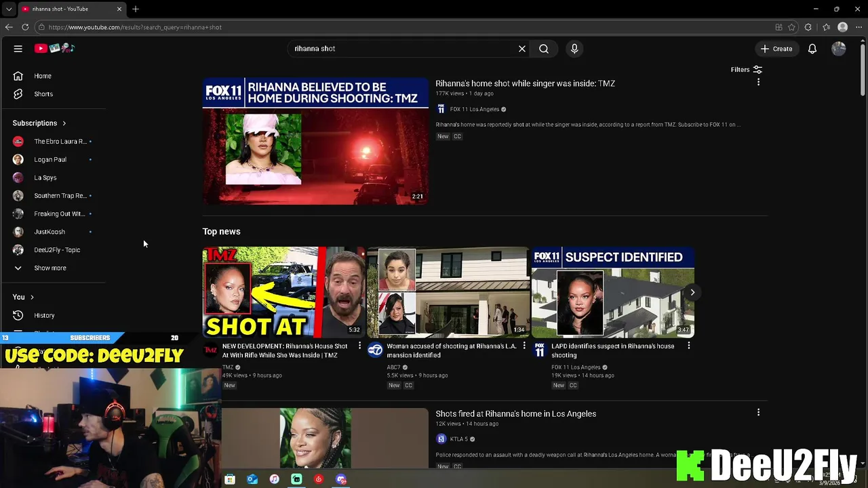Image resolution: width=868 pixels, height=488 pixels.
Task: Open browser settings and more menu
Action: [x=859, y=27]
